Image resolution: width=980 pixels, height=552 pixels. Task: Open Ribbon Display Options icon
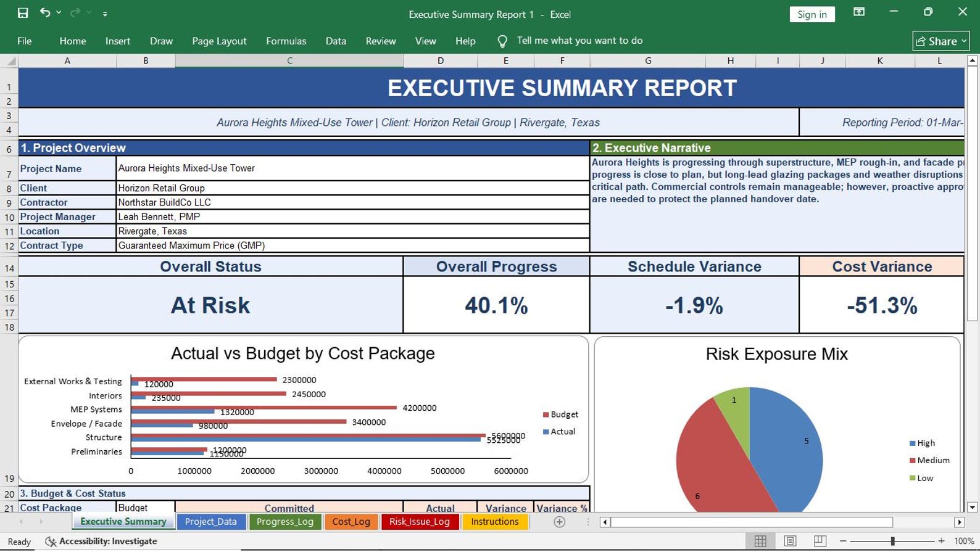pos(858,12)
